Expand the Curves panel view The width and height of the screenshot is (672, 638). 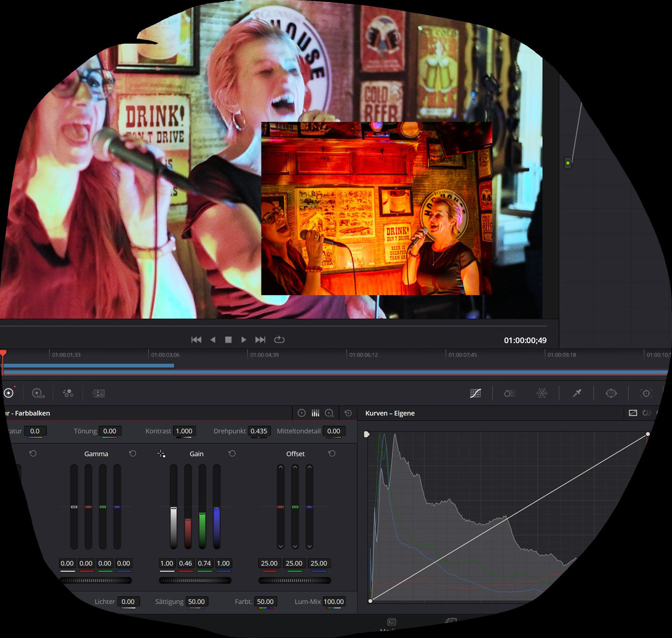coord(633,413)
